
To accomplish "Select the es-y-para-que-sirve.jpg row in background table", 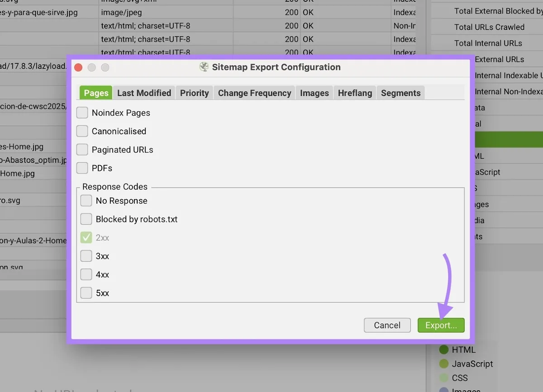I will coord(39,13).
